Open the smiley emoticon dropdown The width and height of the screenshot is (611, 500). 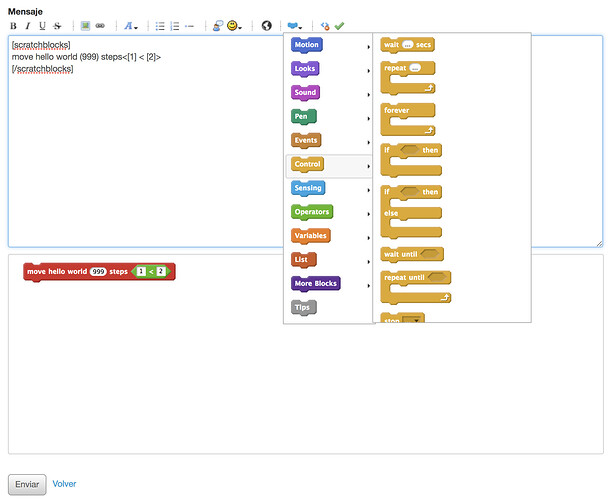pos(234,26)
